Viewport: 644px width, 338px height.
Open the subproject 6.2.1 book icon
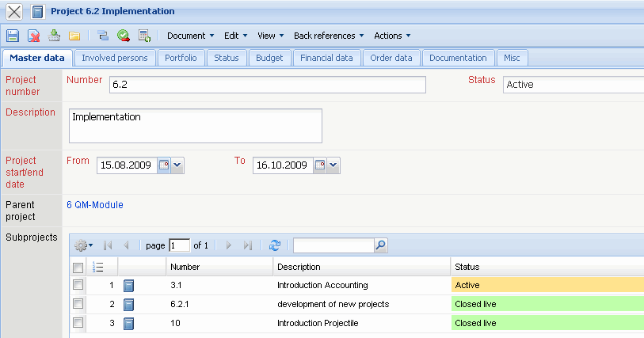point(129,304)
